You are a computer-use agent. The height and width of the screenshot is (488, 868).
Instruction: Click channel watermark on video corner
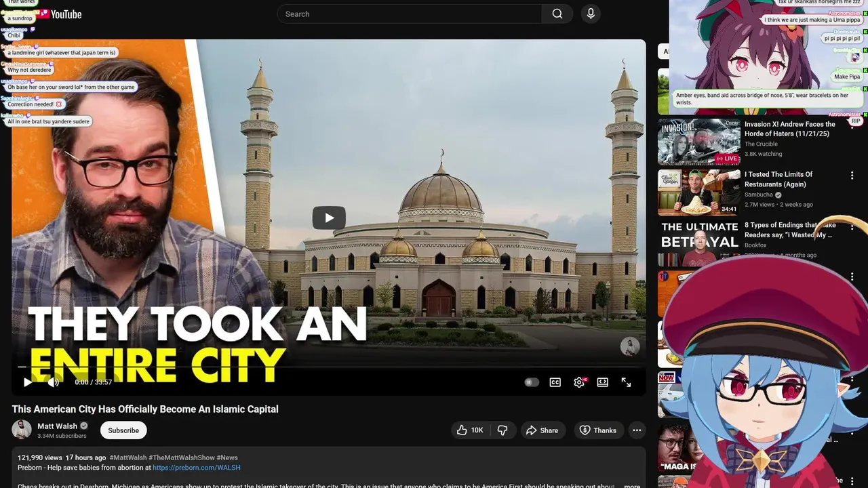[630, 346]
